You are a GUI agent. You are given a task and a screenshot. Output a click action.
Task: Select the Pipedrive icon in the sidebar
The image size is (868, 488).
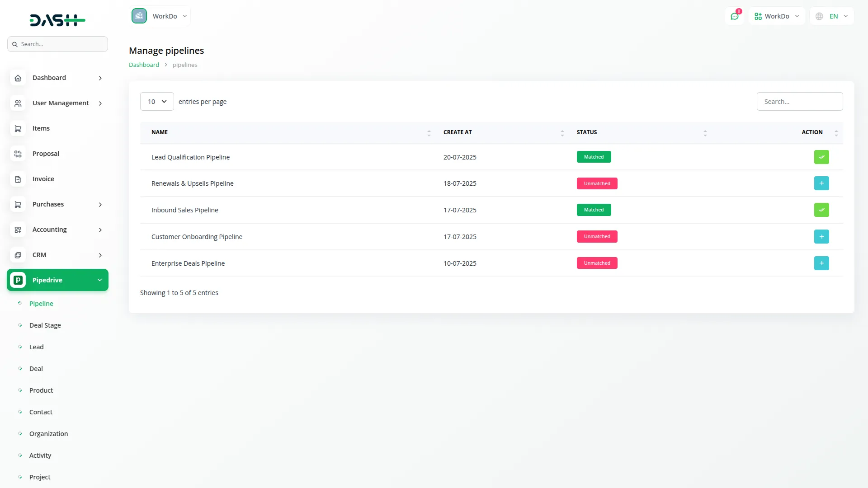(x=18, y=280)
